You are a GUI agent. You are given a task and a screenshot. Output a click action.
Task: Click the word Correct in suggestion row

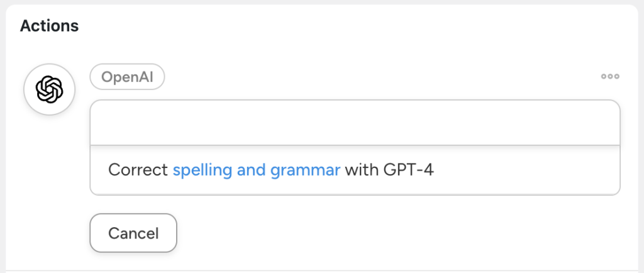(138, 170)
